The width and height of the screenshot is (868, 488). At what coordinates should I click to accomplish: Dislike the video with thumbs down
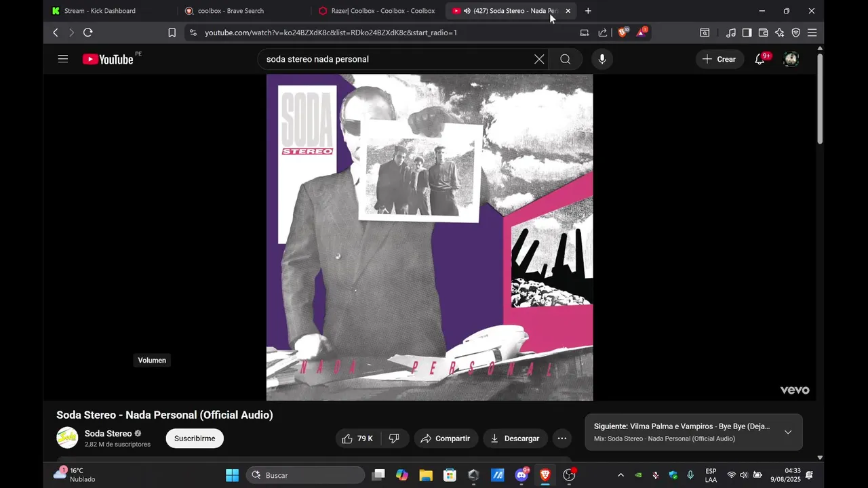click(x=394, y=439)
